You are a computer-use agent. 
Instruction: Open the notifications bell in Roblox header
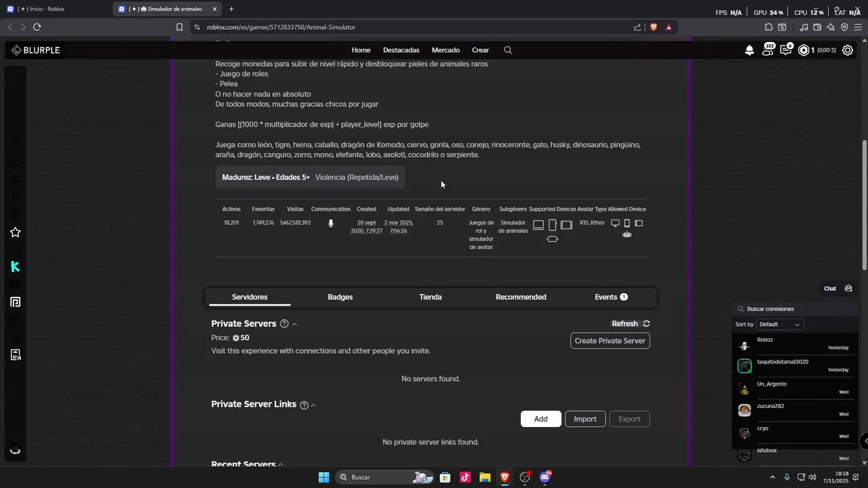749,50
